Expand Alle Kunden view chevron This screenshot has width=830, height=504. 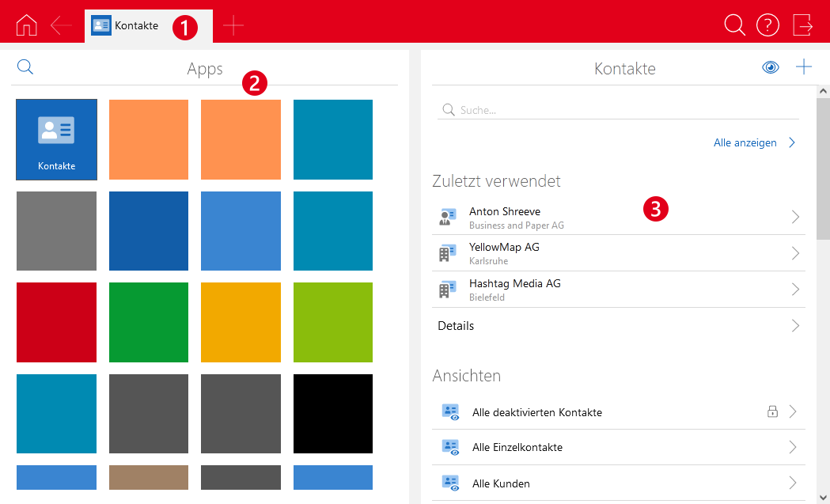(792, 483)
